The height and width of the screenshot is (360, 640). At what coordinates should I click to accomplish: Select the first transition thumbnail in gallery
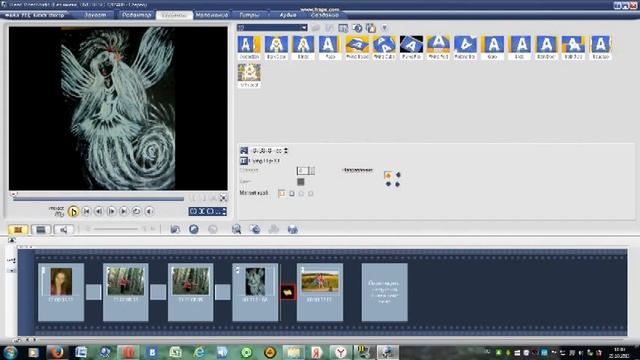pyautogui.click(x=249, y=47)
